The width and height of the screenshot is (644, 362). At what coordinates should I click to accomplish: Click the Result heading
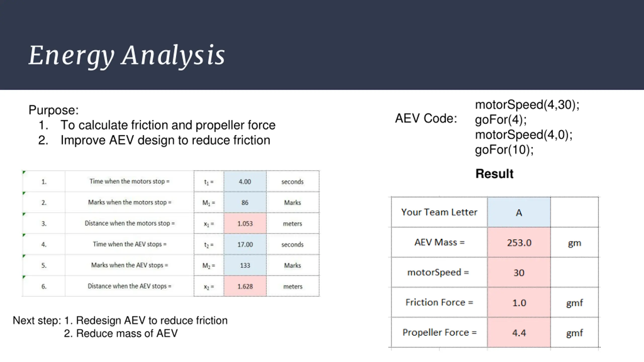pos(494,174)
